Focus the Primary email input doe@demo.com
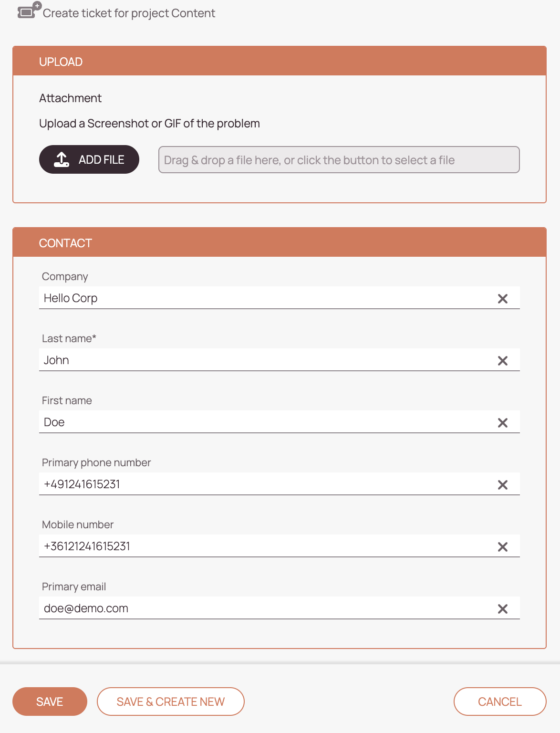560x733 pixels. [x=267, y=608]
